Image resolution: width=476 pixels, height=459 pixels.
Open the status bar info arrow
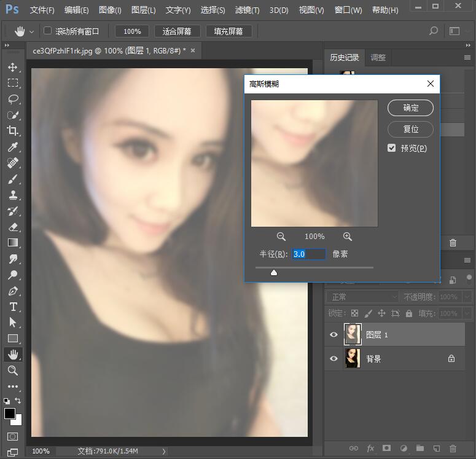(x=164, y=452)
